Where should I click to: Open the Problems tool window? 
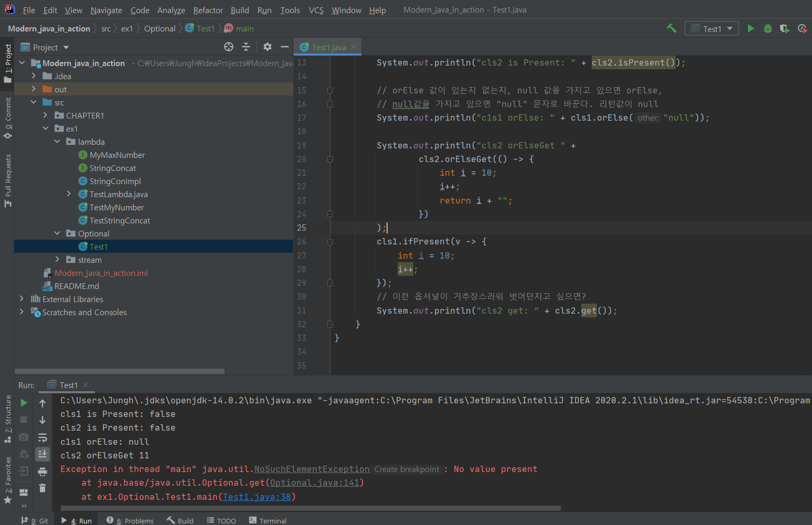click(x=130, y=520)
